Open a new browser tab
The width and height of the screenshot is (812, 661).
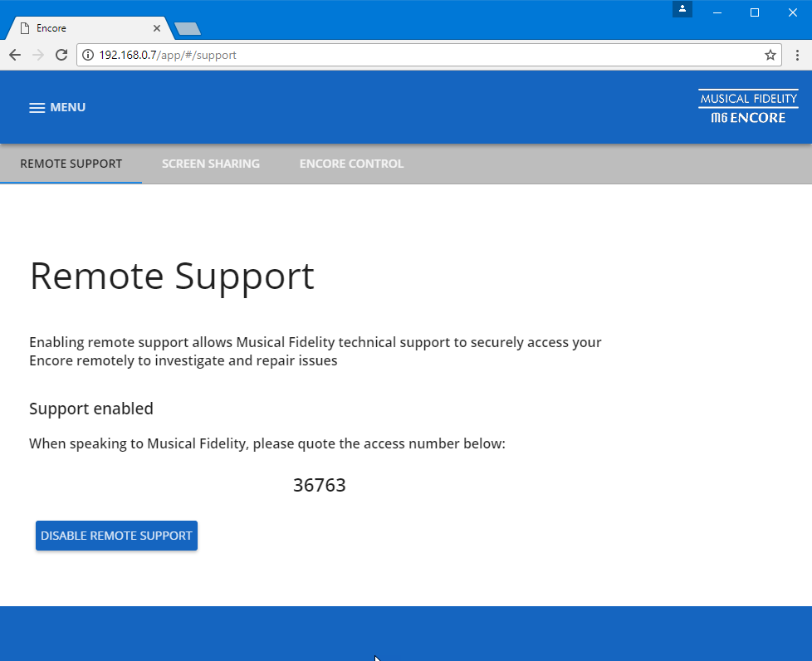click(188, 29)
